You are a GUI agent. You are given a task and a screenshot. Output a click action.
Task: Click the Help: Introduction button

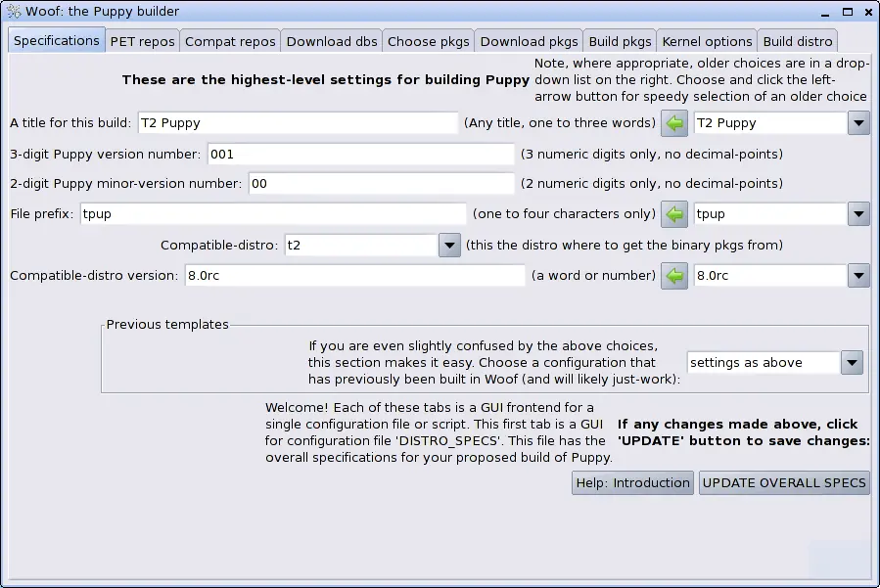[x=632, y=482]
